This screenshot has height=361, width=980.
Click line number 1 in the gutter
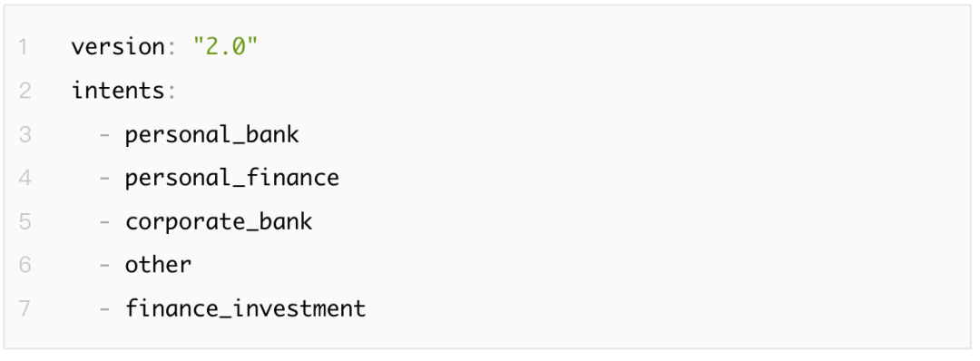(23, 47)
